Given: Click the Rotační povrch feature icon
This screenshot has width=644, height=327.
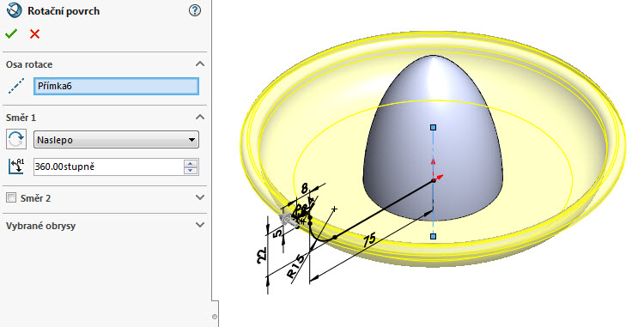Looking at the screenshot, I should pos(15,10).
